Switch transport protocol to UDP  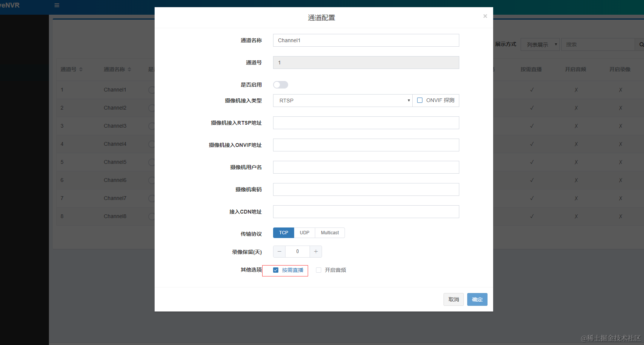pyautogui.click(x=304, y=232)
